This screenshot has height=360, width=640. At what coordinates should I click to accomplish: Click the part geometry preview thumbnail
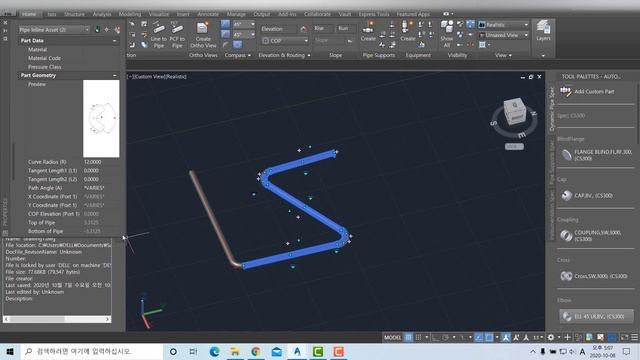pos(101,118)
